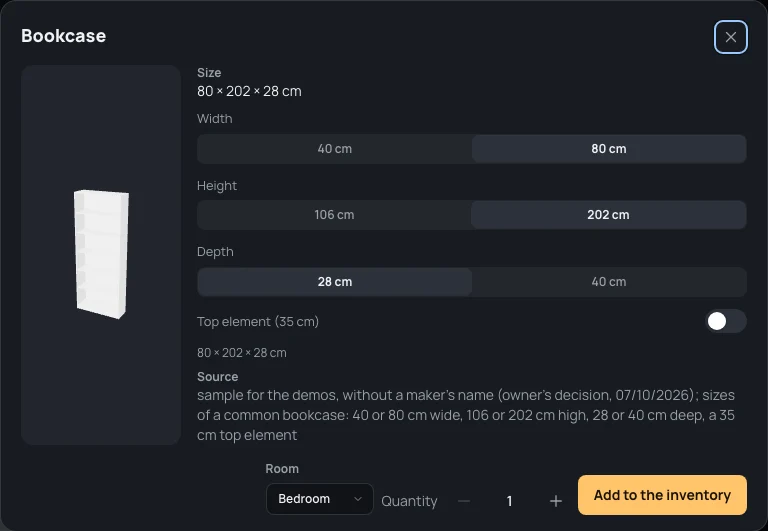Choose 202 cm height
This screenshot has height=531, width=768.
pos(609,215)
